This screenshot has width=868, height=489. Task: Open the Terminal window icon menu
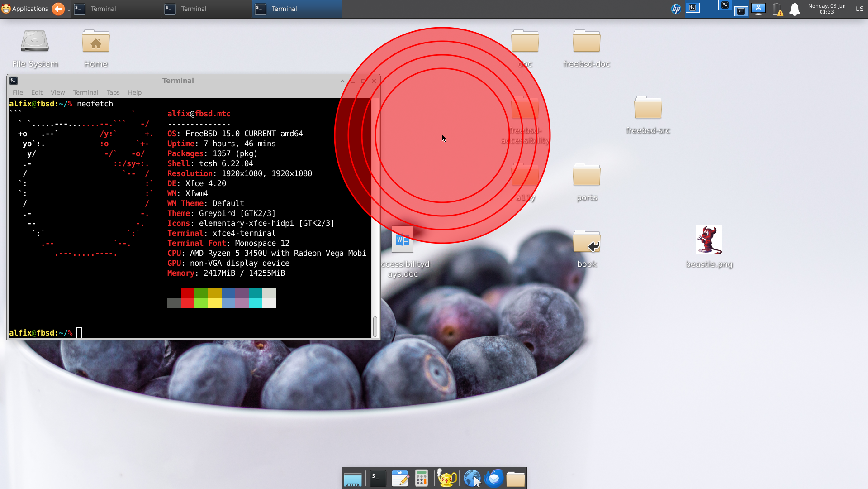tap(14, 81)
